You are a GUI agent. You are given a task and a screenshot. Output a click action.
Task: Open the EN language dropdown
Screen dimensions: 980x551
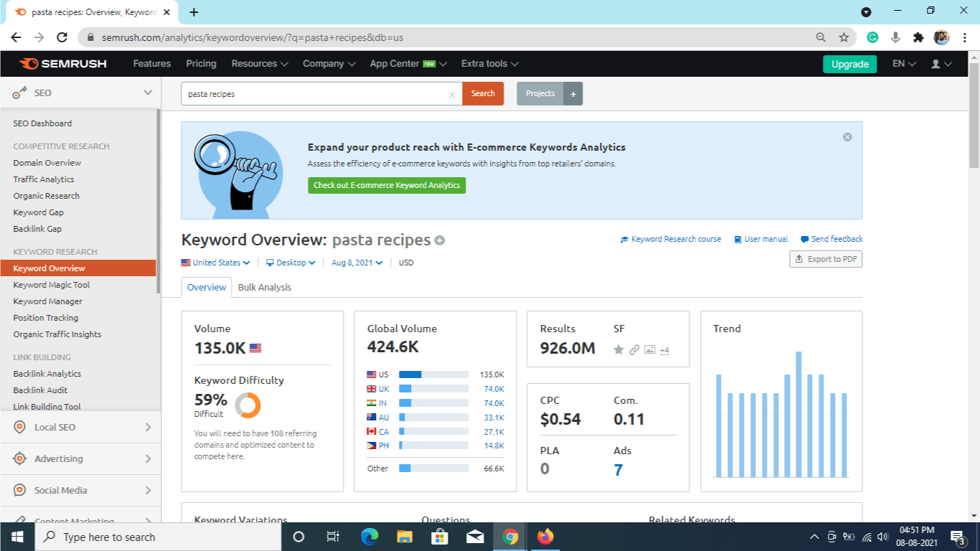click(904, 64)
